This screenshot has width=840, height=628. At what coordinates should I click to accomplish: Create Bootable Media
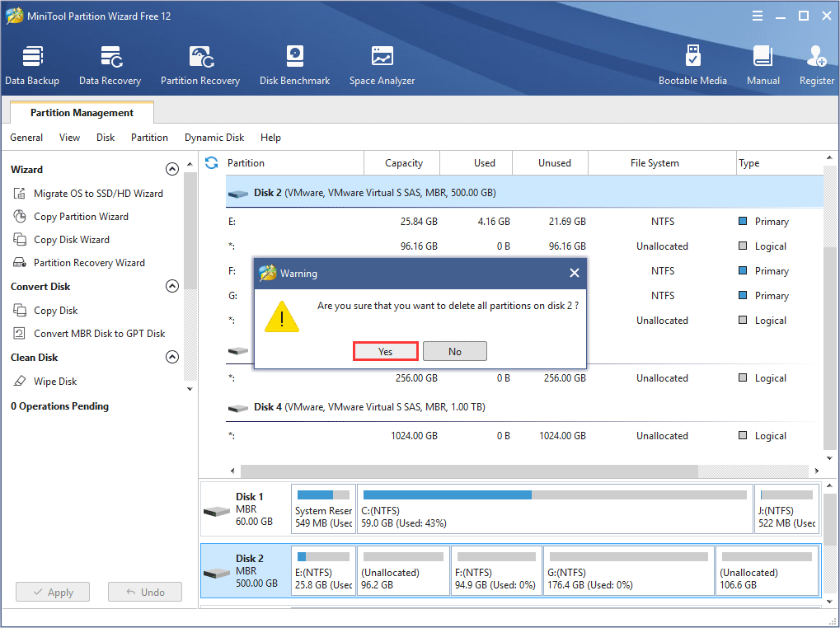pos(692,65)
